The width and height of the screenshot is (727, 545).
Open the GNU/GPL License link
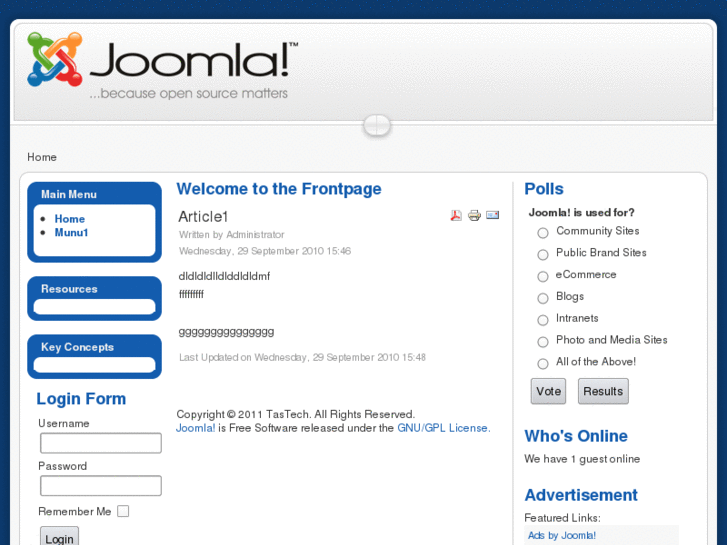click(x=444, y=428)
